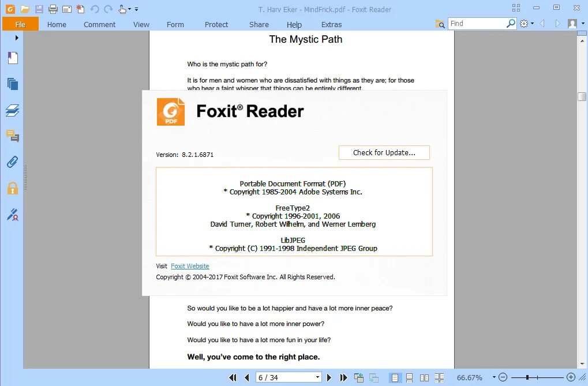Click the previous view icon in status bar
The height and width of the screenshot is (386, 588).
(x=359, y=378)
